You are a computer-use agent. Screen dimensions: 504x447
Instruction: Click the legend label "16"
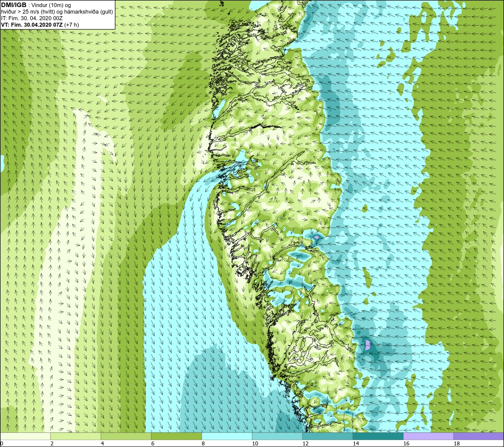tap(406, 443)
